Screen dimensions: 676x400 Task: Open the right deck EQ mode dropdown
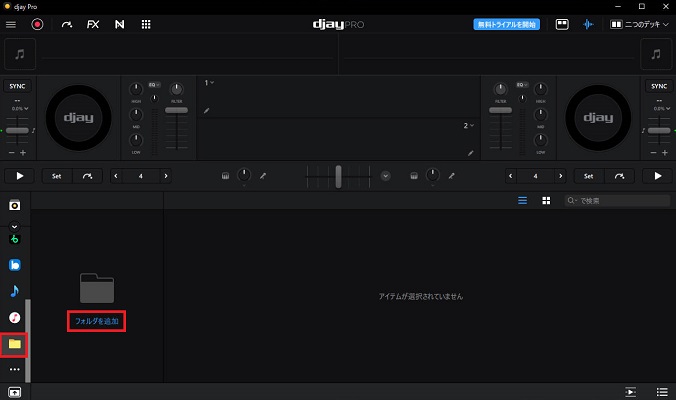(x=522, y=85)
